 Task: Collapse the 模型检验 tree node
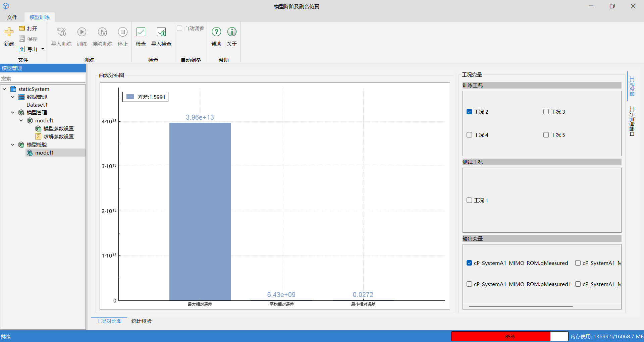pyautogui.click(x=13, y=145)
